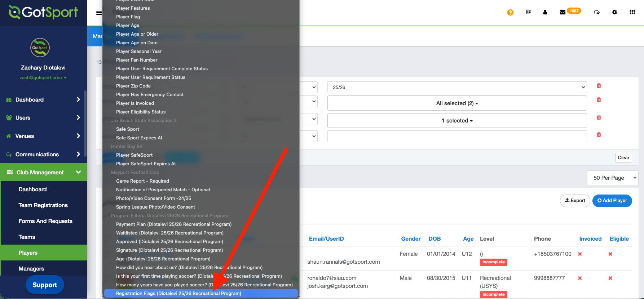
Task: Open the QR code icon
Action: [528, 12]
